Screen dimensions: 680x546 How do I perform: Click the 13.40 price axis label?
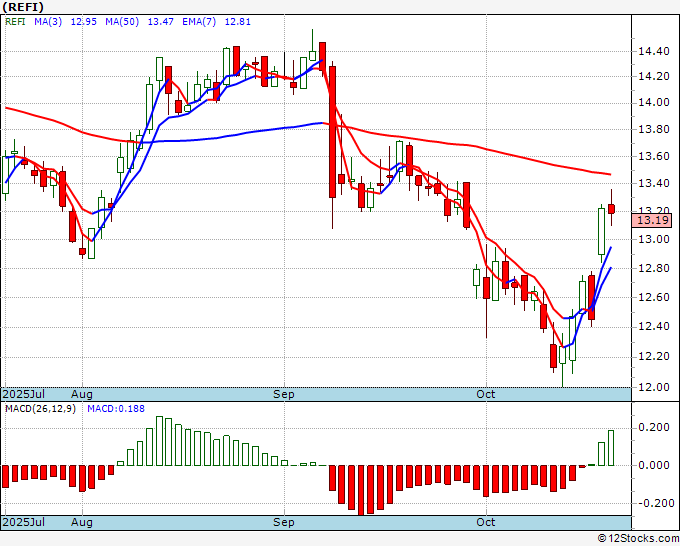coord(654,183)
